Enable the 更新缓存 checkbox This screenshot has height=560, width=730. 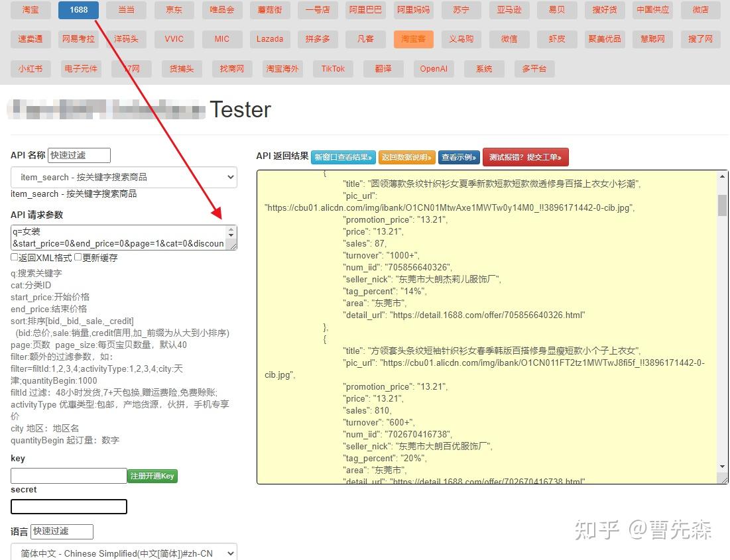tap(78, 256)
